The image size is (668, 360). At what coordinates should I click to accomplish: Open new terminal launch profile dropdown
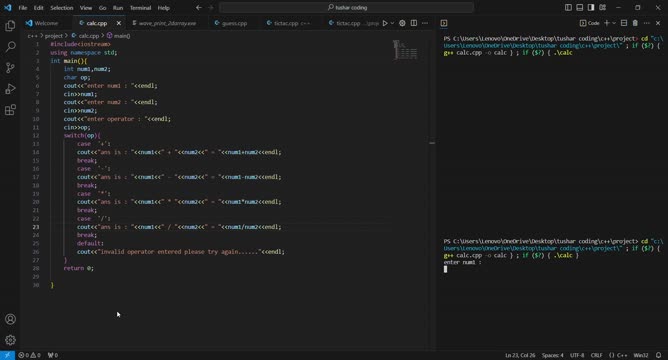pyautogui.click(x=614, y=23)
